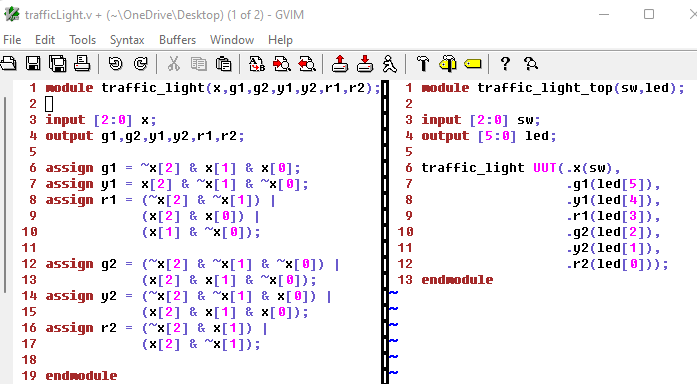Minimize the GVIM window
Viewport: 697px width, 384px height.
[x=604, y=14]
